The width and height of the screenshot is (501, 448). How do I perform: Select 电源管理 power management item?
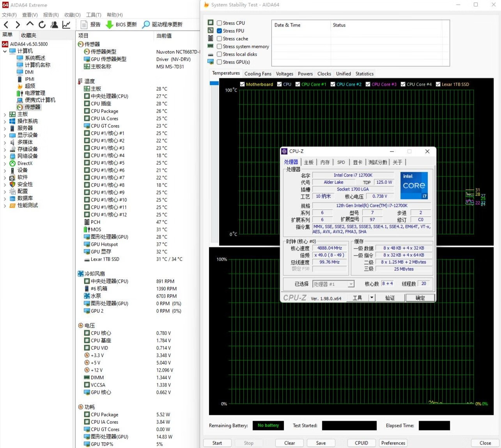pos(31,93)
